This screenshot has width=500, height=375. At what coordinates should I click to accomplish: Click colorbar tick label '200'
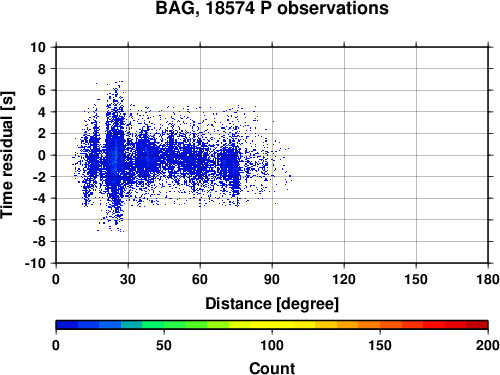tap(488, 345)
